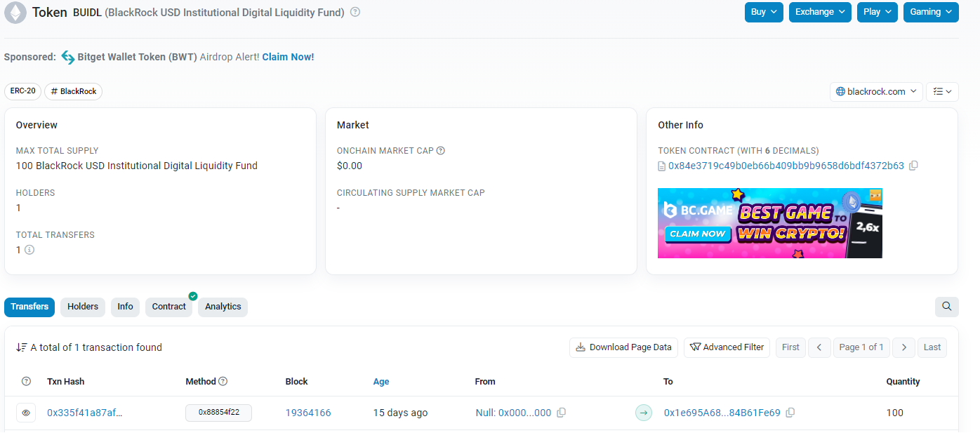
Task: Go to next page arrow
Action: click(x=905, y=347)
